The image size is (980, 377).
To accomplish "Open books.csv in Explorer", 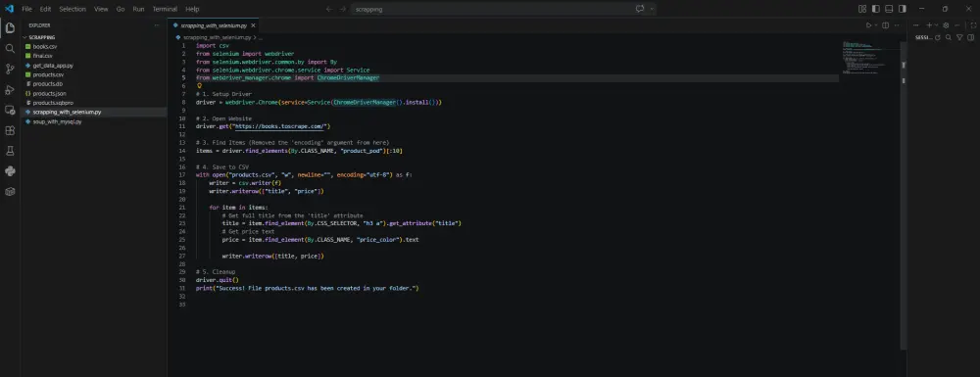I will pyautogui.click(x=45, y=46).
